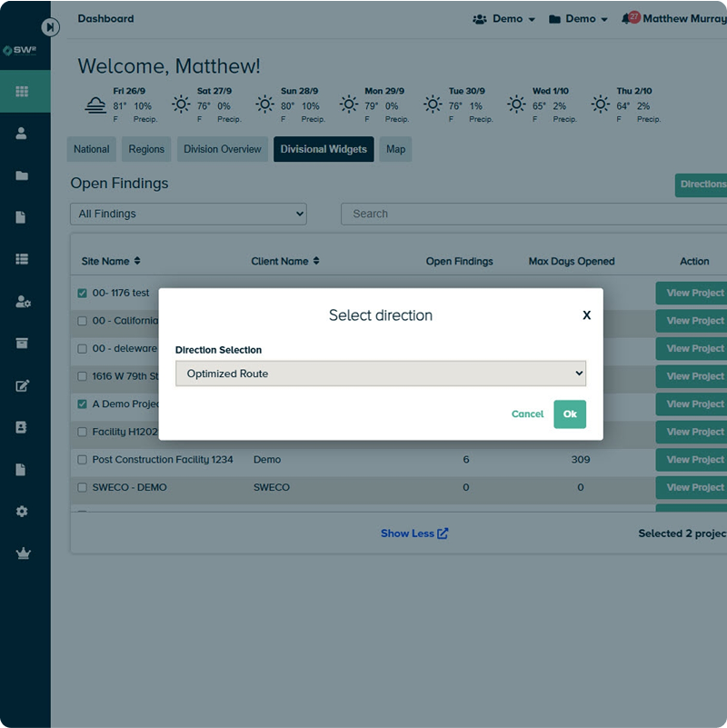Image resolution: width=727 pixels, height=728 pixels.
Task: Check the SWECO - DEMO row checkbox
Action: [x=81, y=487]
